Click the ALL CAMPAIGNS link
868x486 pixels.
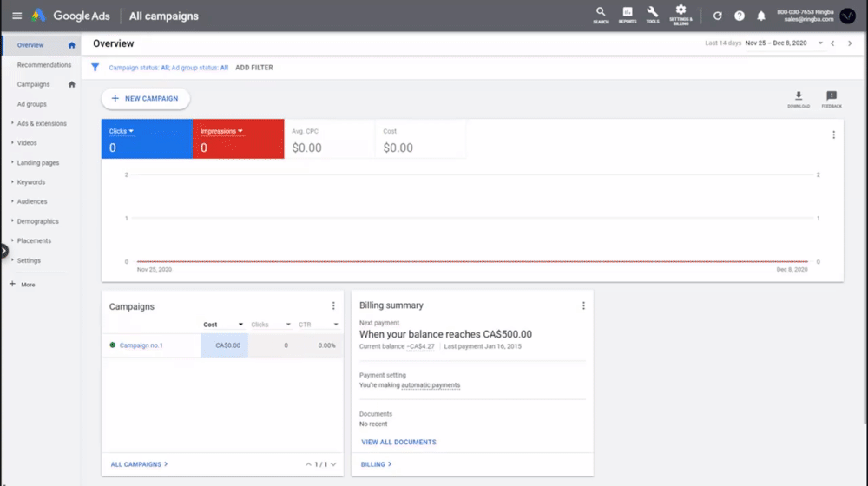tap(139, 464)
